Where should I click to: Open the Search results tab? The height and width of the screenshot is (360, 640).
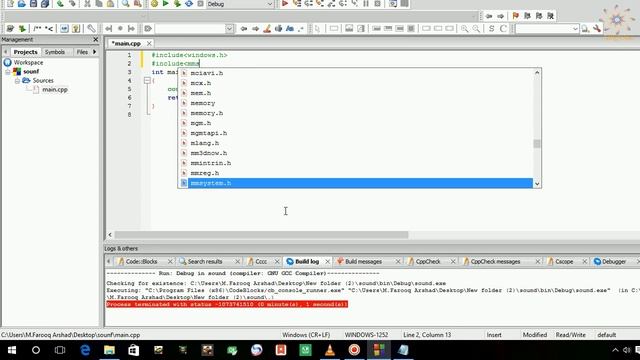[x=205, y=261]
